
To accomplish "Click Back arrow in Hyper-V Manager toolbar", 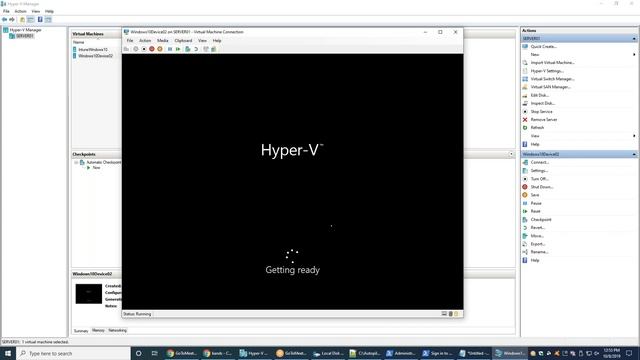I will pyautogui.click(x=4, y=20).
